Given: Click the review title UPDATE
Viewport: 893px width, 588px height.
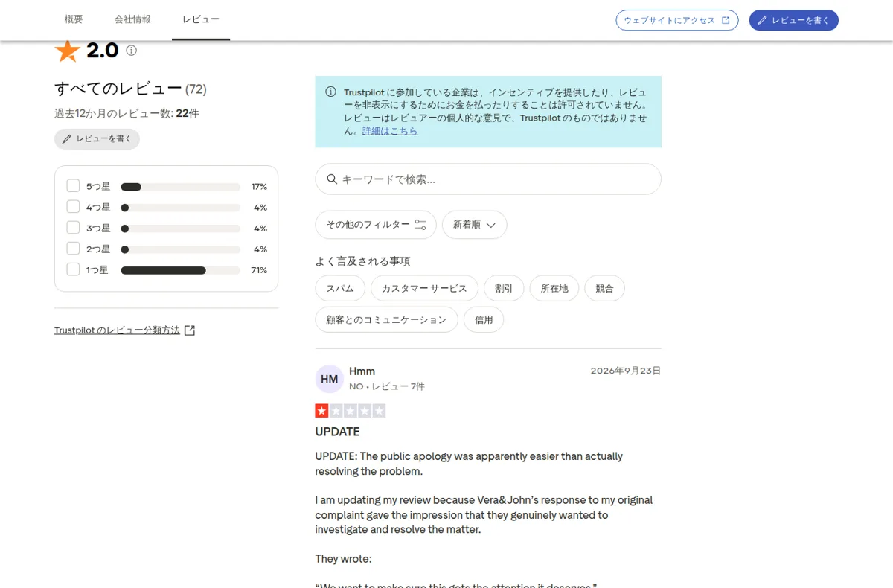Looking at the screenshot, I should [337, 432].
